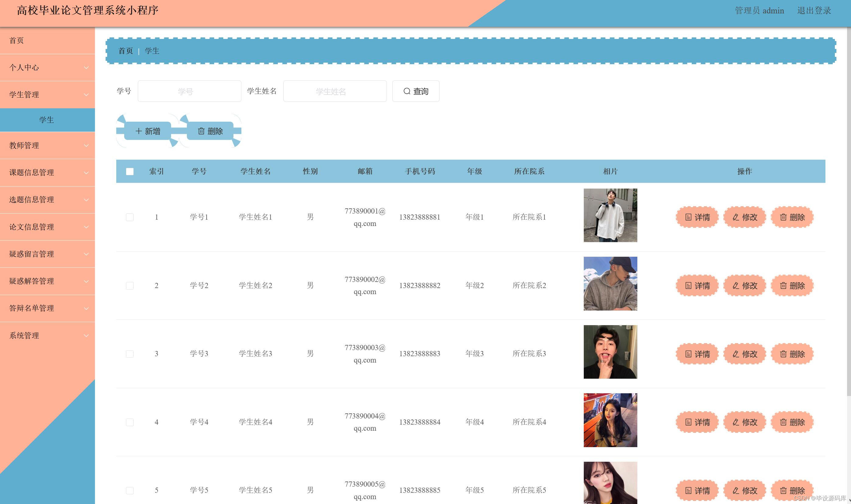851x504 pixels.
Task: Click the 详情 document icon in row 1
Action: pyautogui.click(x=688, y=217)
